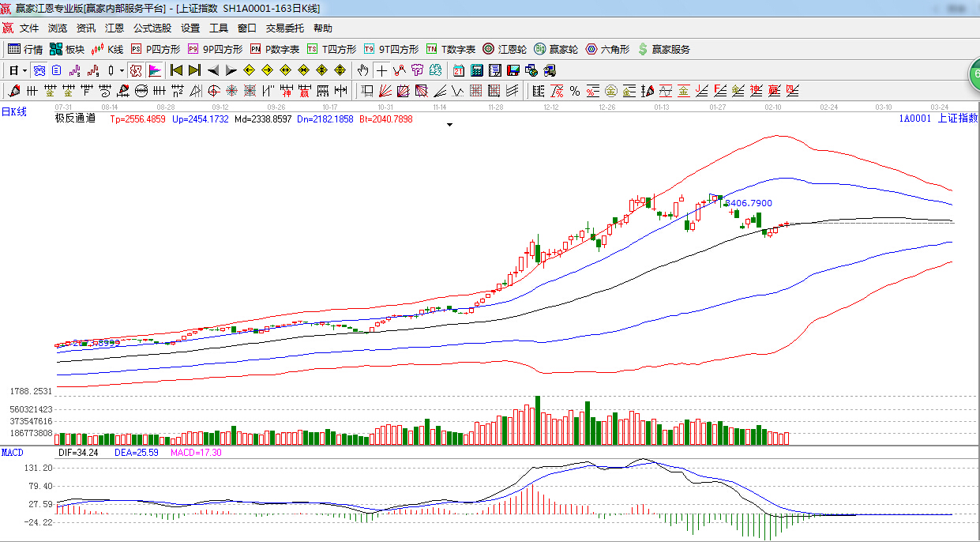
Task: Click the 1A0001 上证指数 label
Action: click(x=937, y=119)
